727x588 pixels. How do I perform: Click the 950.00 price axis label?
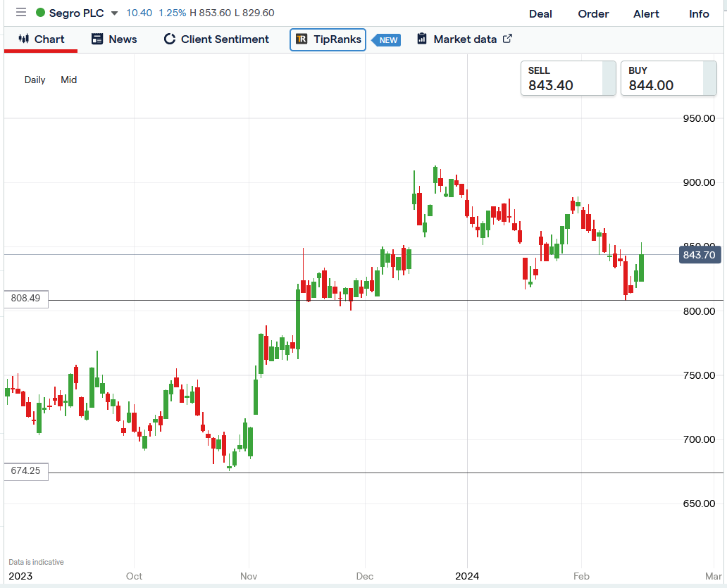tap(700, 118)
